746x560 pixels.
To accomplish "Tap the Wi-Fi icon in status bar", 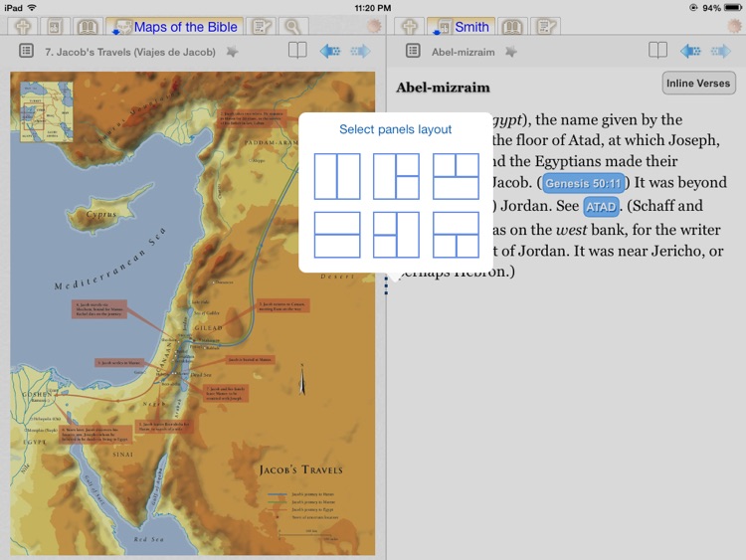I will pos(32,8).
